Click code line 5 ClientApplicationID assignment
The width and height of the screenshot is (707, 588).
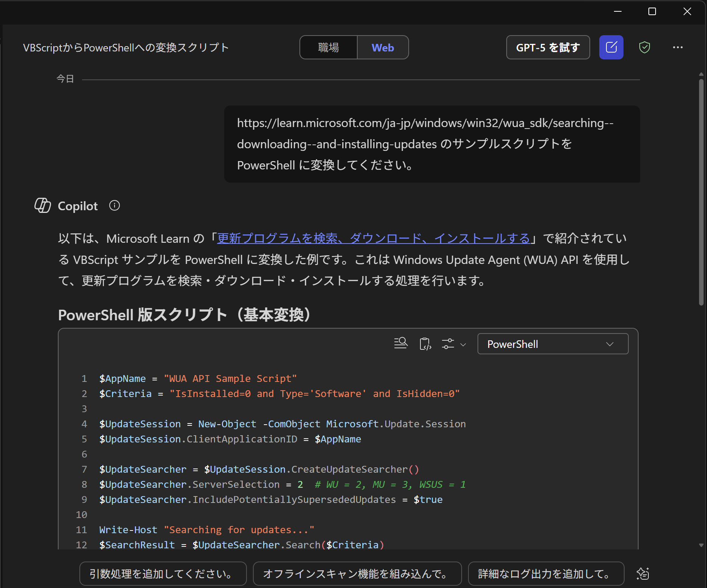[x=230, y=439]
